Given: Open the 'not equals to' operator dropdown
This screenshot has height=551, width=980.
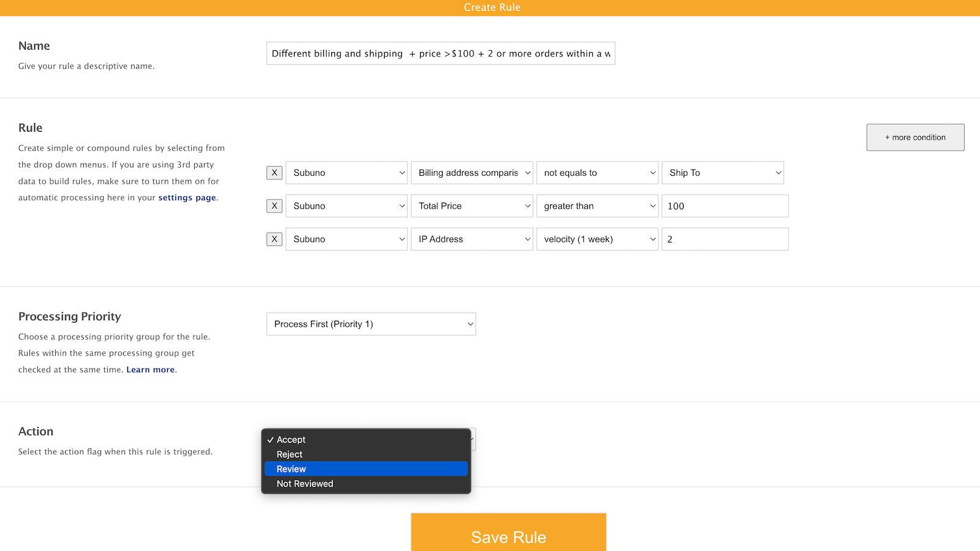Looking at the screenshot, I should pos(597,173).
